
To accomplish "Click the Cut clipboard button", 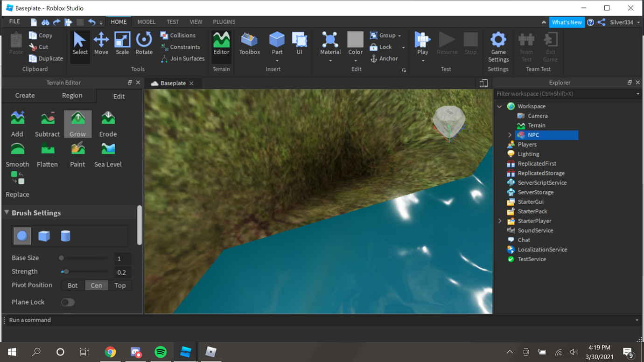I will click(x=39, y=47).
